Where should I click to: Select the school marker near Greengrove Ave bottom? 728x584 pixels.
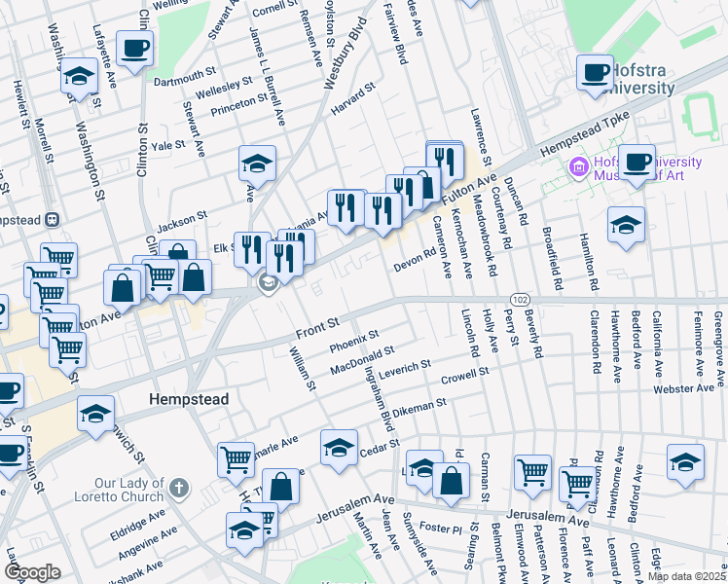pyautogui.click(x=685, y=463)
